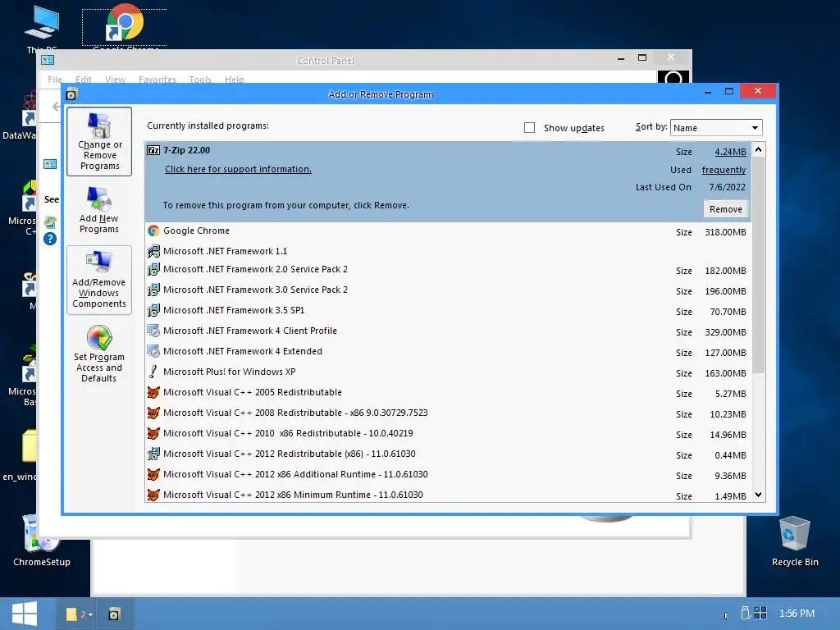The image size is (840, 630).
Task: Select 'Microsoft .NET Framework 4 Client Profile' entry
Action: click(250, 331)
